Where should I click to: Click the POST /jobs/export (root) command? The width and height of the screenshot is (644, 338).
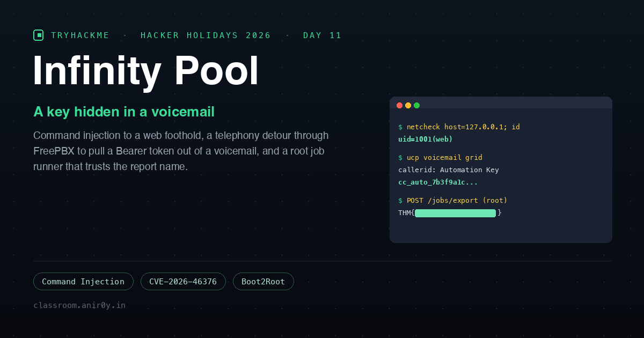tap(453, 201)
